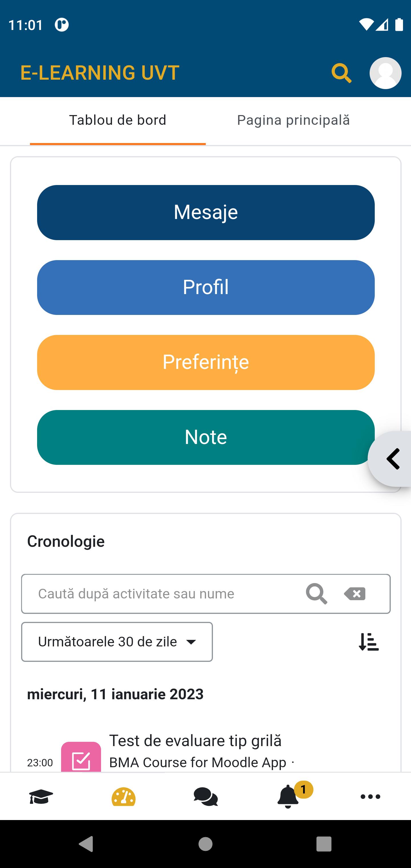This screenshot has width=411, height=868.
Task: Switch to Pagina principală tab
Action: pyautogui.click(x=293, y=120)
